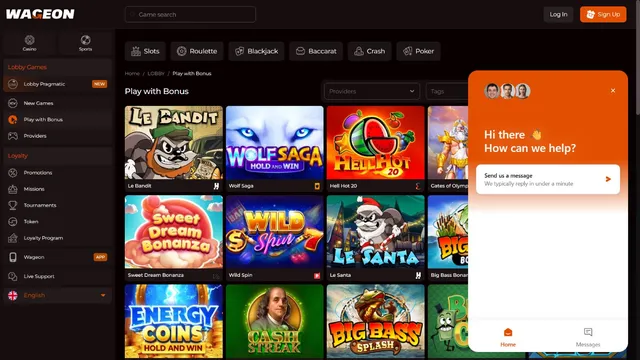
Task: Open the Le Bandit game thumbnail
Action: (x=174, y=142)
